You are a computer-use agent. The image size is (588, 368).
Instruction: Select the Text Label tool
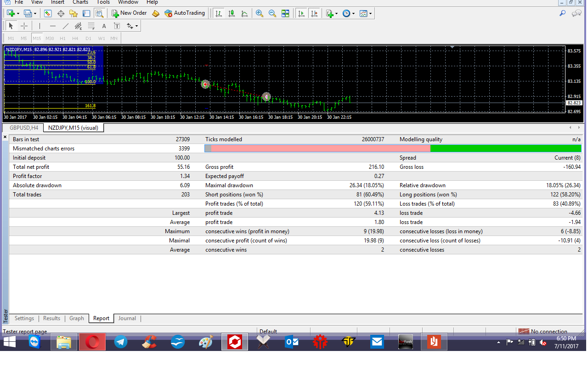tap(117, 26)
